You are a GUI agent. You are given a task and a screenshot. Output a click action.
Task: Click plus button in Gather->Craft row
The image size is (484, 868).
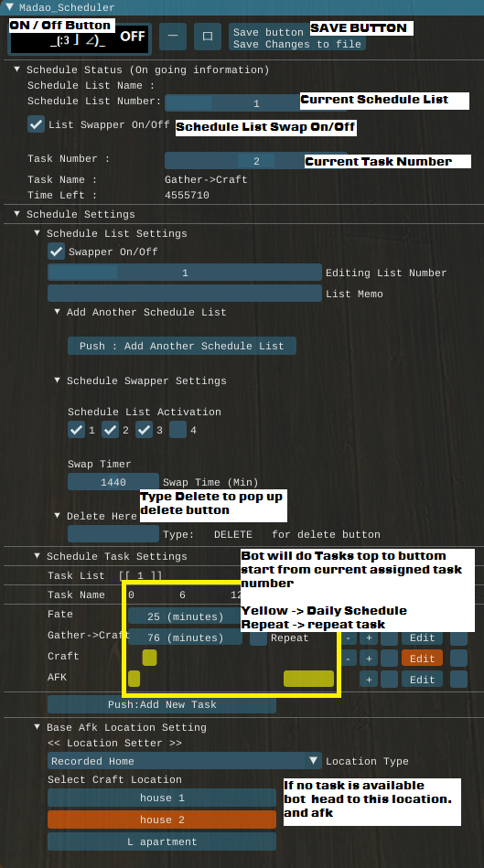pyautogui.click(x=368, y=638)
